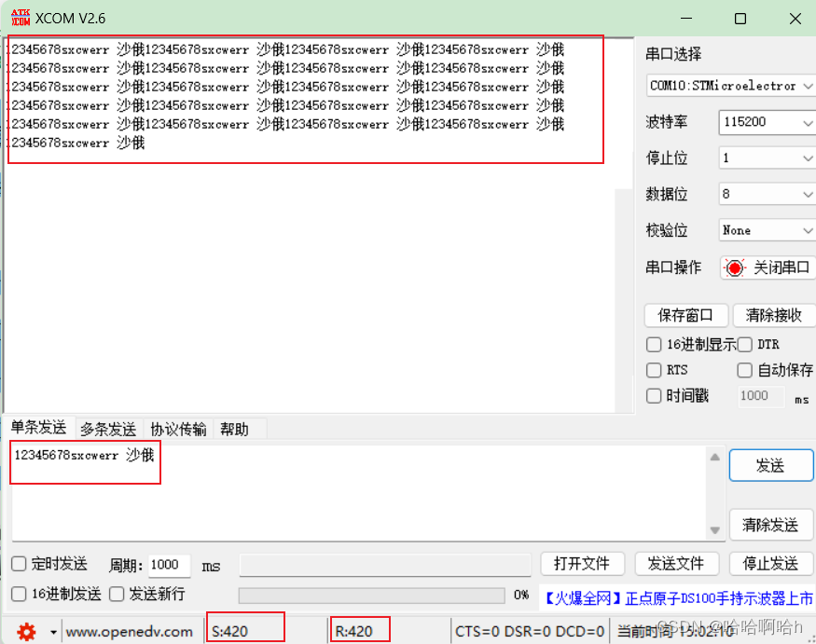Click the www.openedv.com link
The height and width of the screenshot is (644, 816).
pyautogui.click(x=131, y=631)
